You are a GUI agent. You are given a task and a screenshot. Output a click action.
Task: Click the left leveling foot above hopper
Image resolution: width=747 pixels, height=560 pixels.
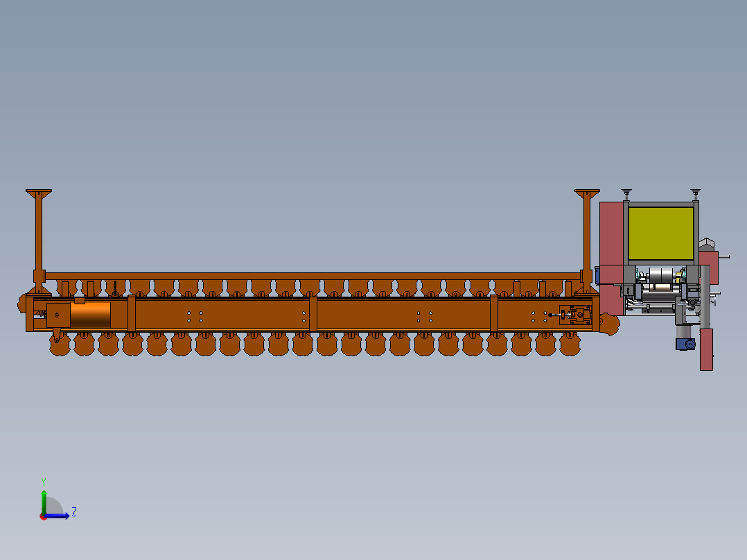(626, 193)
